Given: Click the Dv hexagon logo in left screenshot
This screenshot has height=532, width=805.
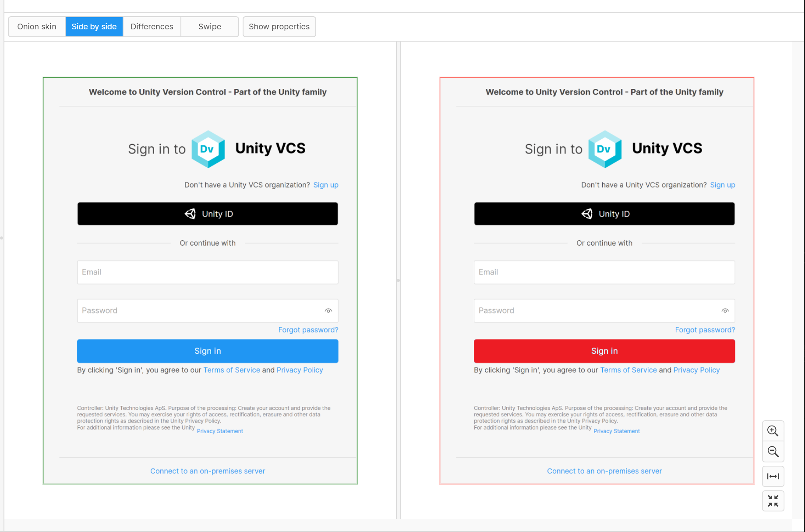Looking at the screenshot, I should tap(208, 149).
